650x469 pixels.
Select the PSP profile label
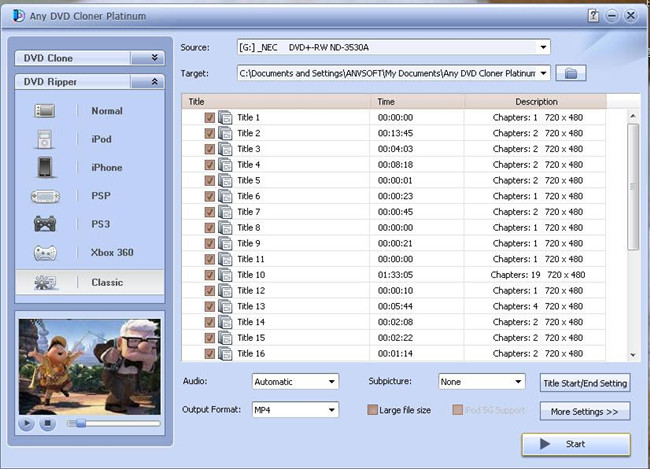pos(101,196)
